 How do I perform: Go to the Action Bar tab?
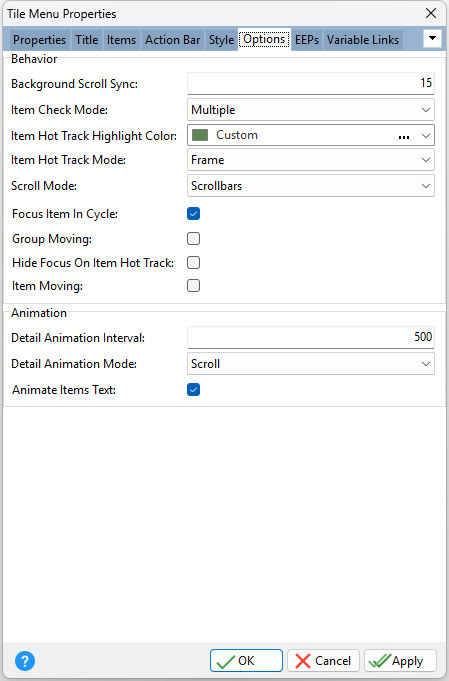pyautogui.click(x=172, y=40)
